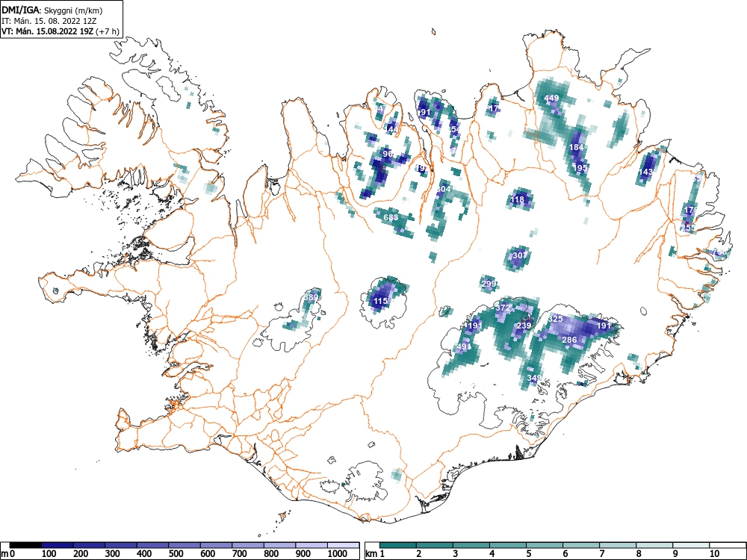Click the DMI/IGA Skyggni (m/km) title
The width and height of the screenshot is (747, 560).
52,10
